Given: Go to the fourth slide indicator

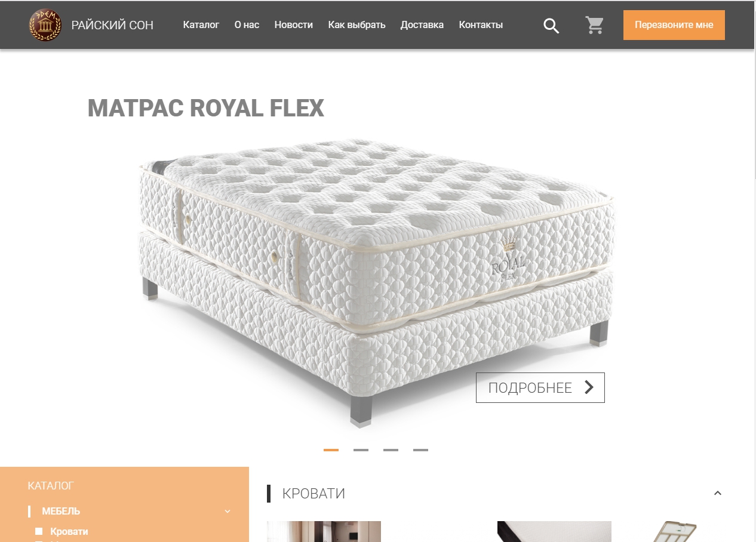Looking at the screenshot, I should [x=420, y=450].
